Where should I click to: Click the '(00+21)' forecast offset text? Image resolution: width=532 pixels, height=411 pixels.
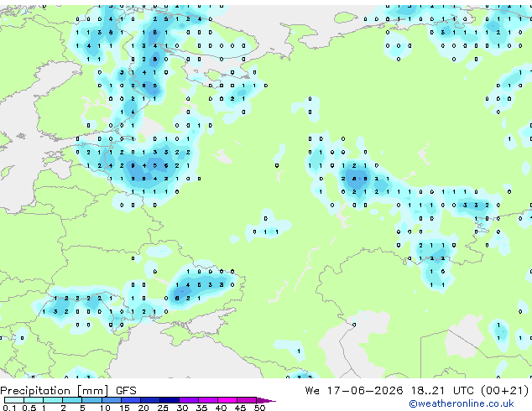[x=504, y=391]
